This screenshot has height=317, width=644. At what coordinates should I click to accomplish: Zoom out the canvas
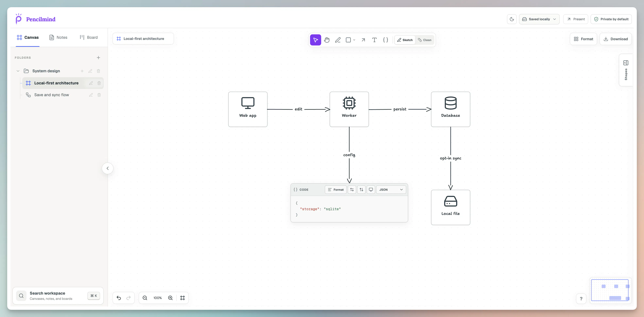[145, 298]
